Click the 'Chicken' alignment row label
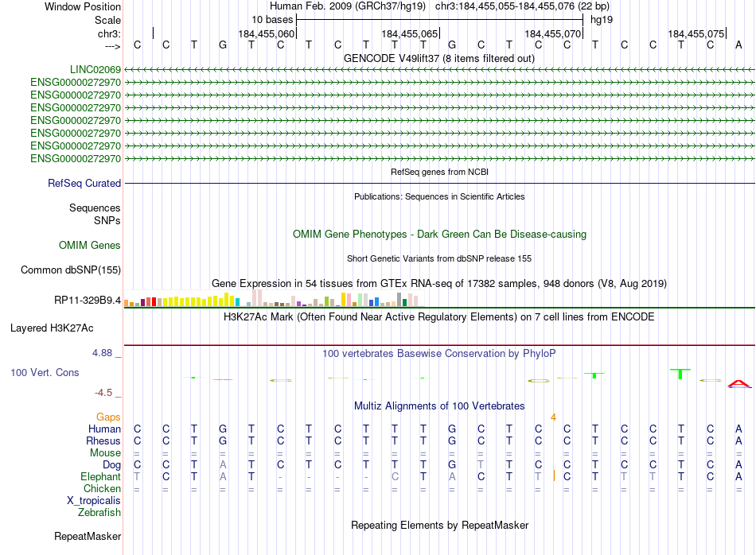 point(102,488)
